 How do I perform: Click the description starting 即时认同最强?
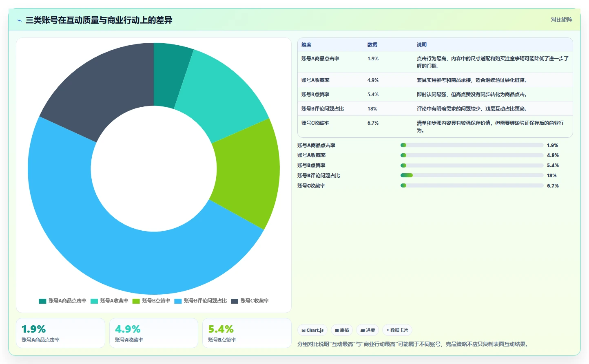[472, 95]
